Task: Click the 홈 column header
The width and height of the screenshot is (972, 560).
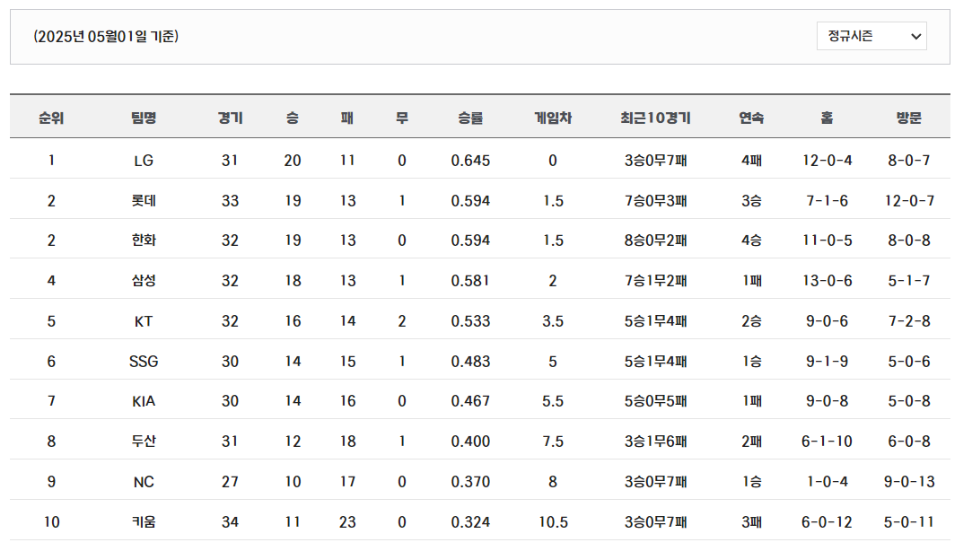Action: point(827,118)
